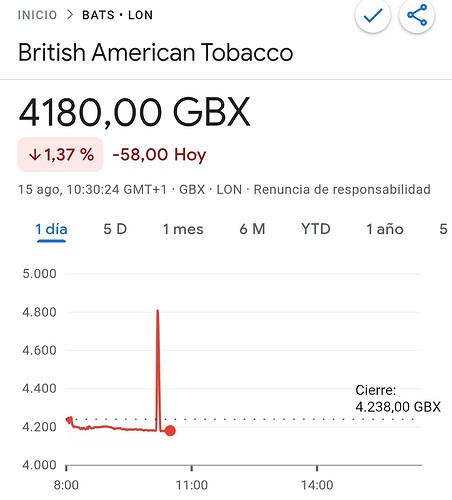Click the British American Tobacco title
This screenshot has height=500, width=452.
[156, 52]
